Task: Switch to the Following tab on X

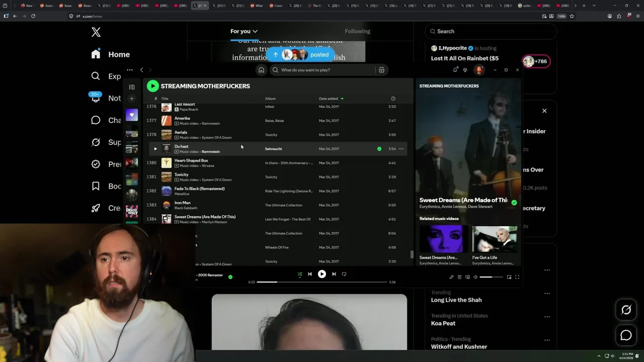Action: (357, 31)
